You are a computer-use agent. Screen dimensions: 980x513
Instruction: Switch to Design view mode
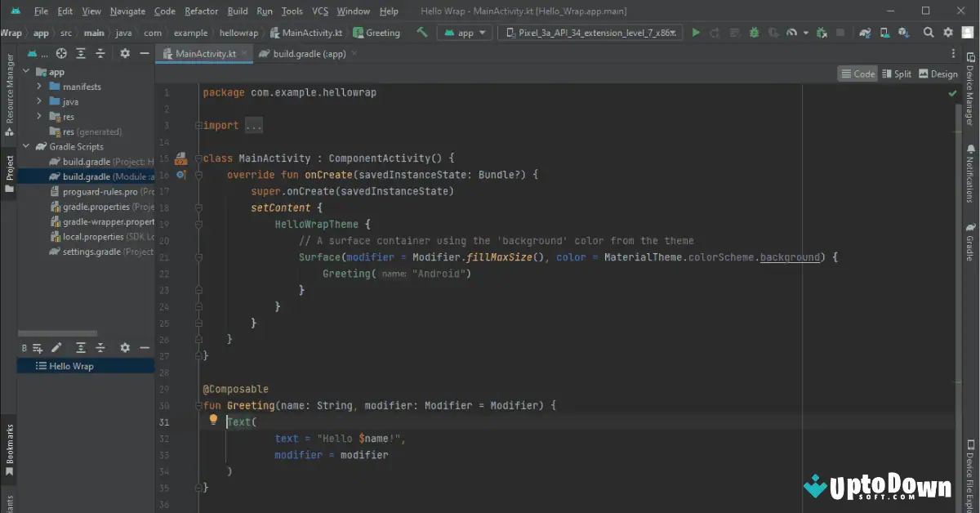click(x=938, y=73)
